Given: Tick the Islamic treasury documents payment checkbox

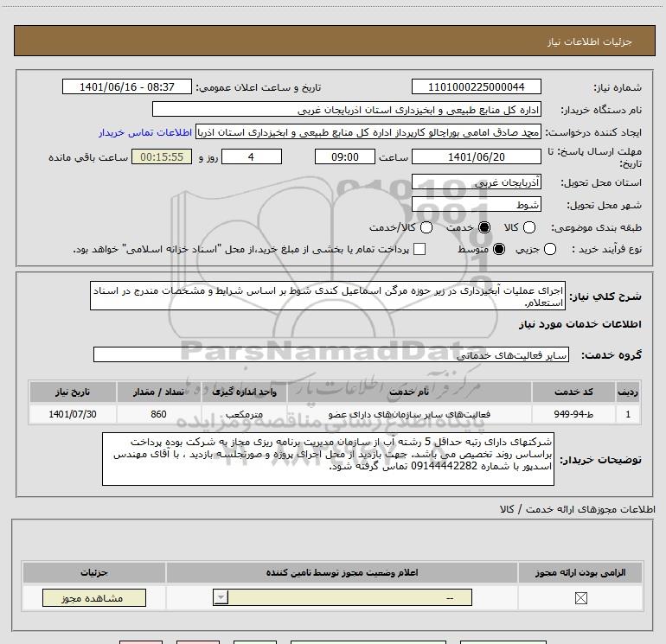Looking at the screenshot, I should pos(419,249).
